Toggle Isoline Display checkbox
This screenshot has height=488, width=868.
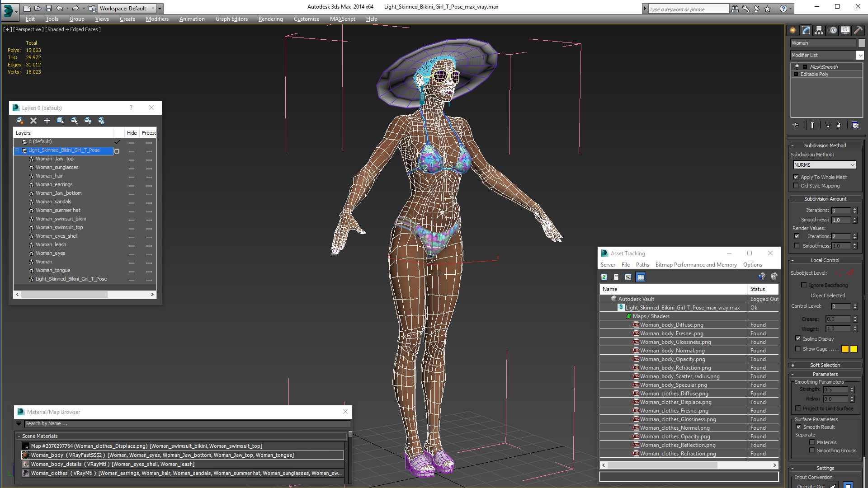click(x=798, y=338)
